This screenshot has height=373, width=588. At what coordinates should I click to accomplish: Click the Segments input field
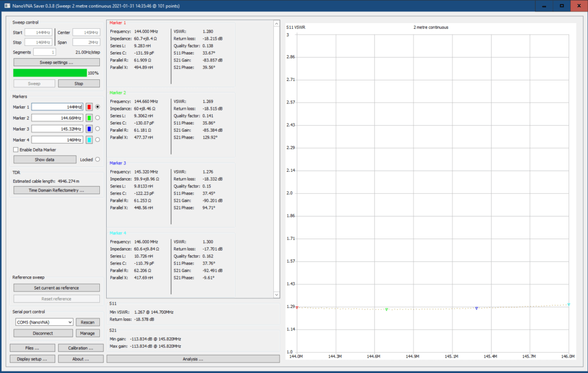(45, 52)
